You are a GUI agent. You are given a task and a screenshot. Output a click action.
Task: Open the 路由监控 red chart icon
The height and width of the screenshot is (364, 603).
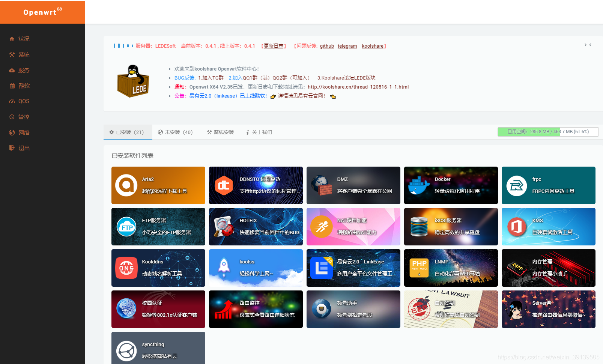(x=224, y=309)
